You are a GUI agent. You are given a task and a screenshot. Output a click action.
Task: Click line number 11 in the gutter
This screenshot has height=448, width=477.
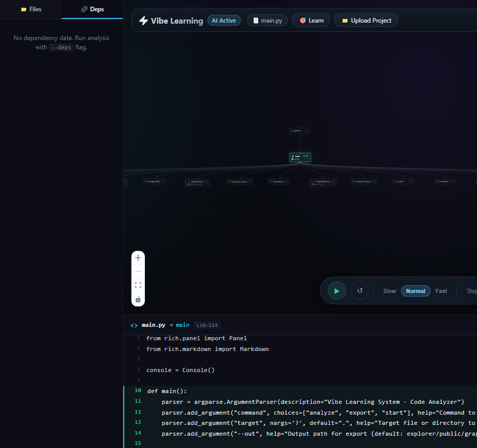[138, 401]
